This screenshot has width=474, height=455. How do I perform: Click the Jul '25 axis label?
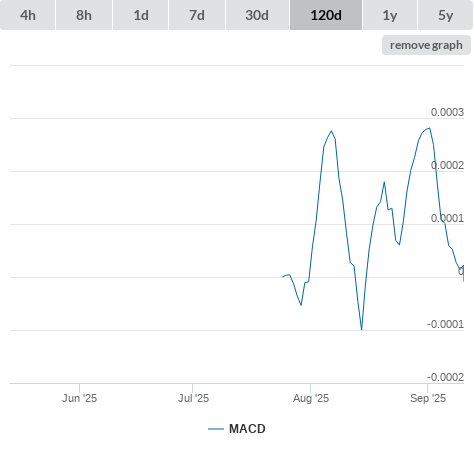point(193,398)
